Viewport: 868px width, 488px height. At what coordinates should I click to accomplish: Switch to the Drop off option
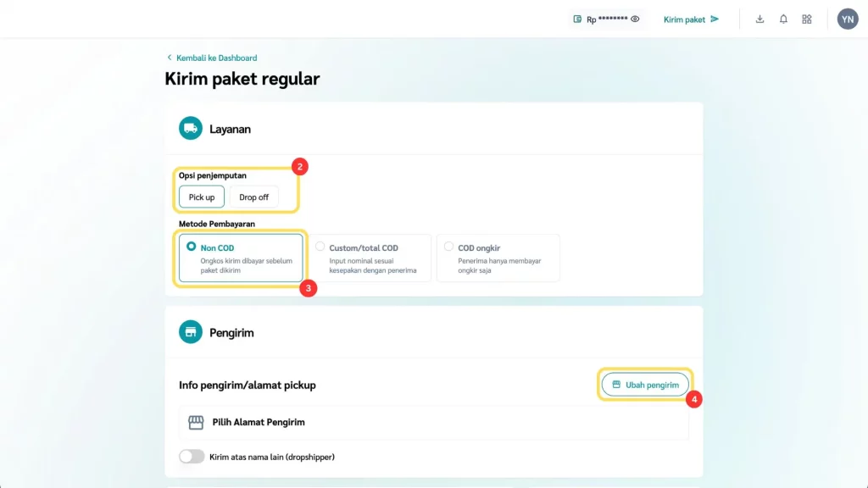253,197
